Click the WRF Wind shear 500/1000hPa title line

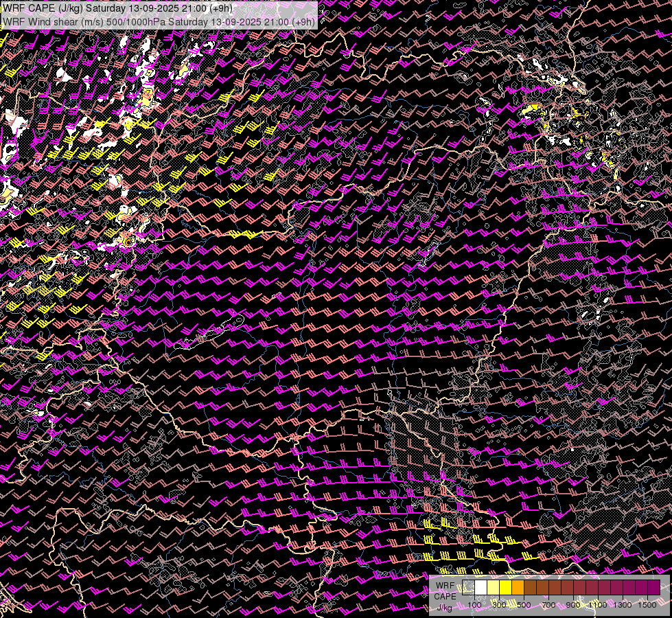point(159,21)
